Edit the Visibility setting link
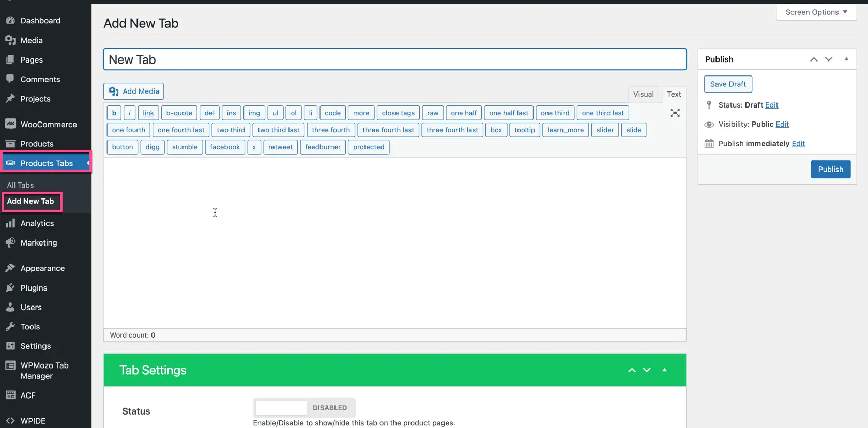 point(782,124)
